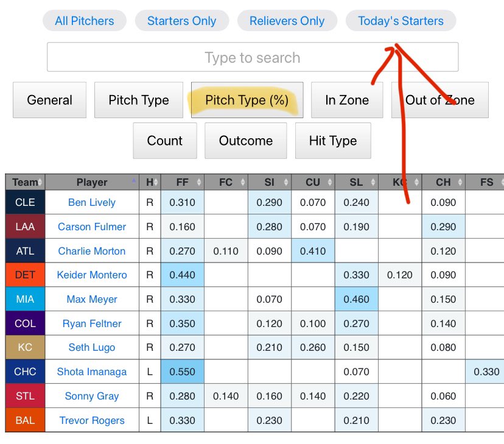This screenshot has width=504, height=444.
Task: Show Today's Starters
Action: [401, 21]
